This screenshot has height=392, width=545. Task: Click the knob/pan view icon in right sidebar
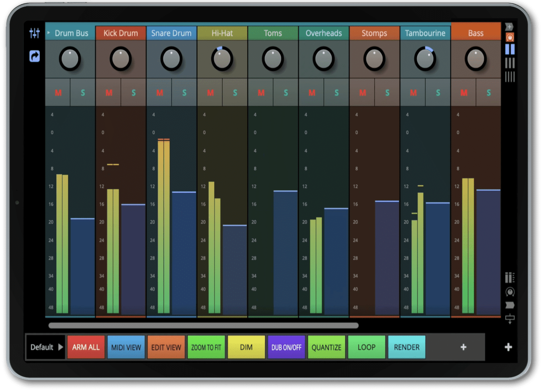click(510, 292)
